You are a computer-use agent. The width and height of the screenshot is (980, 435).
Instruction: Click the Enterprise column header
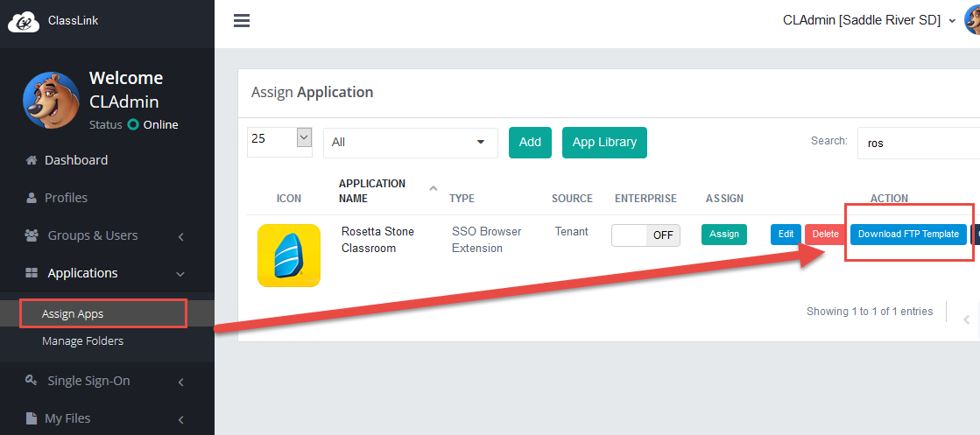coord(645,198)
